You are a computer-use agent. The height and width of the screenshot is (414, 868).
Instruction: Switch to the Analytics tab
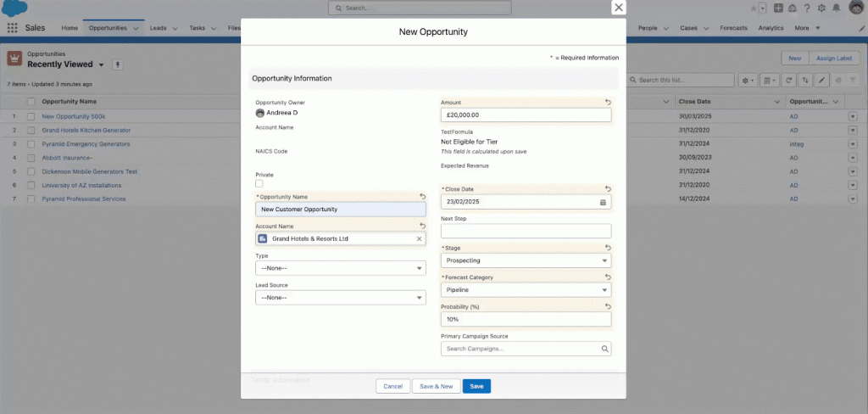[771, 28]
